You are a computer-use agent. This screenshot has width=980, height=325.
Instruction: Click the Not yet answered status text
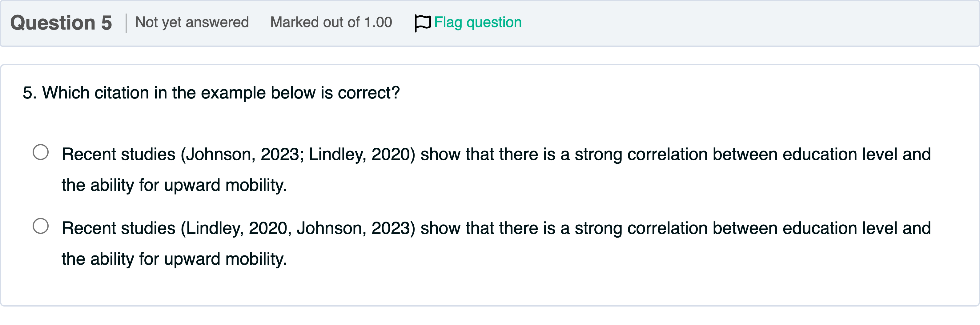tap(192, 22)
